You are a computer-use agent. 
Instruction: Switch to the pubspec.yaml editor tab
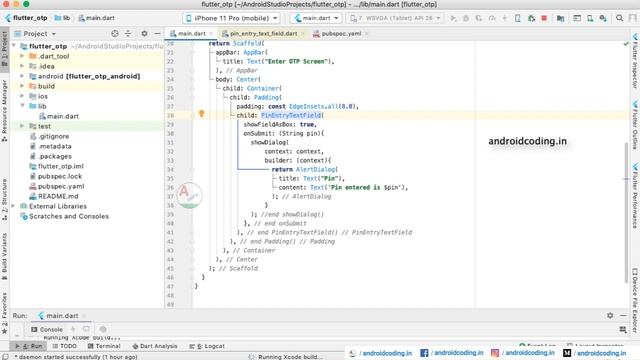tap(340, 33)
